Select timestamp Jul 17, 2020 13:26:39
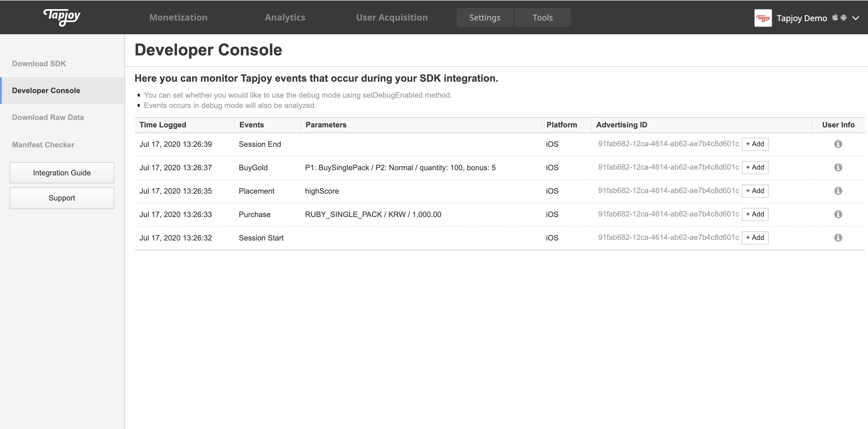The height and width of the screenshot is (429, 868). [176, 144]
